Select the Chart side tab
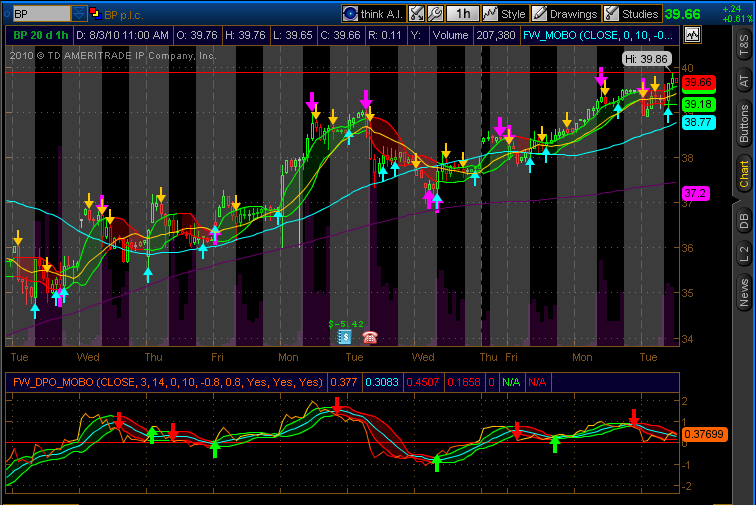This screenshot has height=505, width=756. pos(744,174)
